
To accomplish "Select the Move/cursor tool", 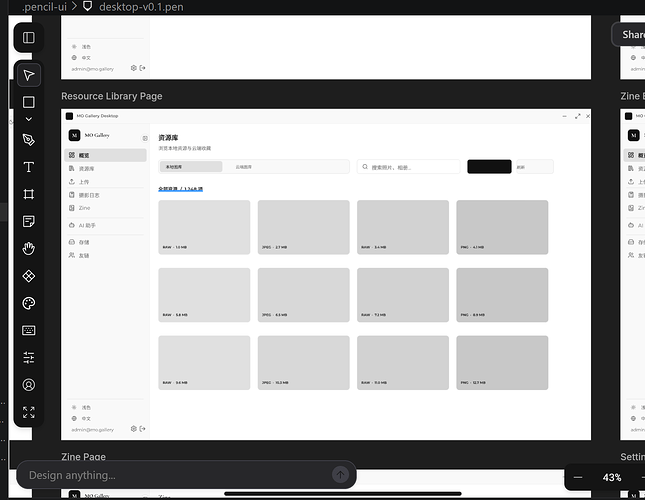I will click(28, 75).
